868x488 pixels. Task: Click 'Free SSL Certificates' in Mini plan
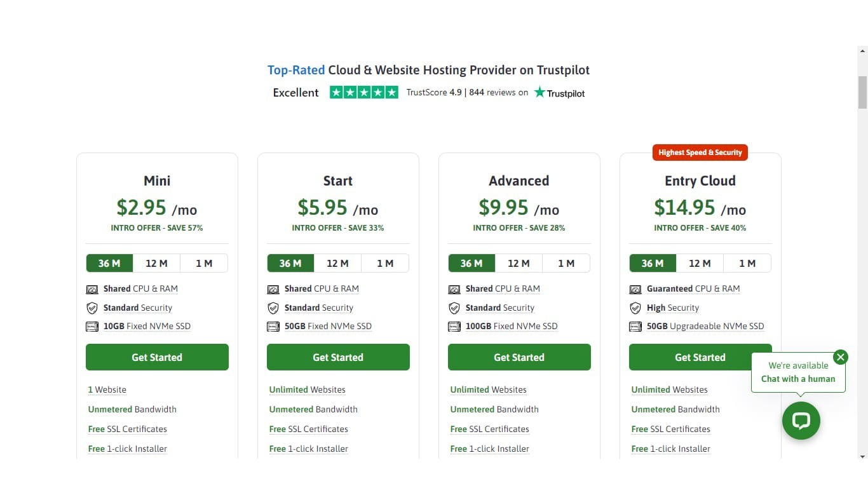[128, 429]
